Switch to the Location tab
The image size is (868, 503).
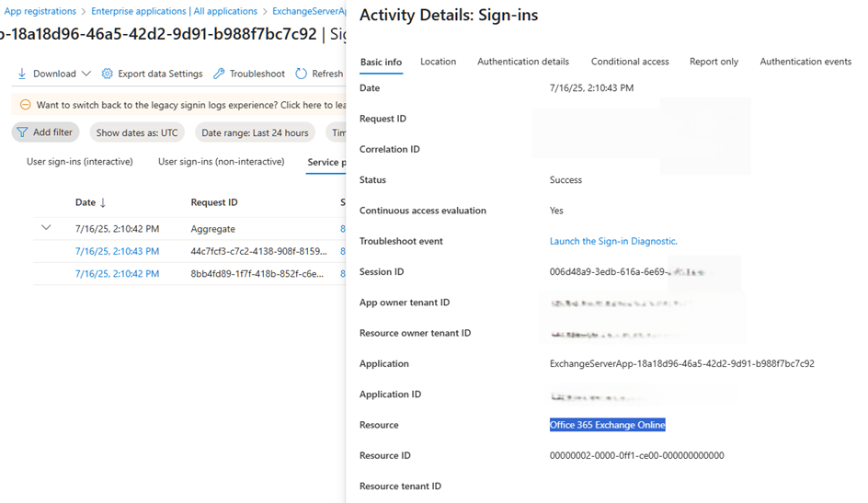[x=438, y=62]
